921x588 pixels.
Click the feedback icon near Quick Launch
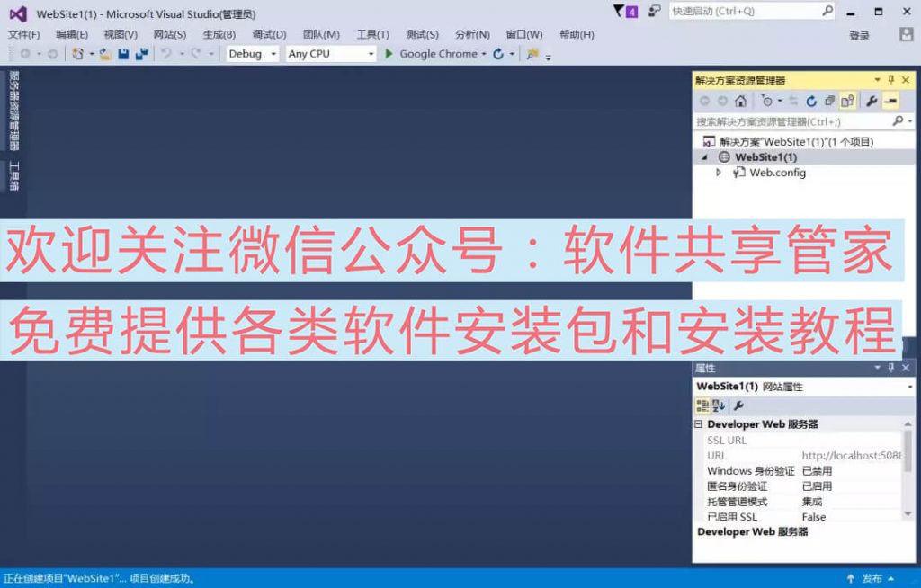654,11
